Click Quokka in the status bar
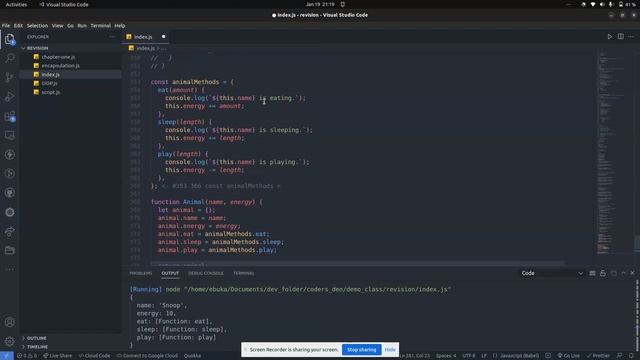 (192, 356)
